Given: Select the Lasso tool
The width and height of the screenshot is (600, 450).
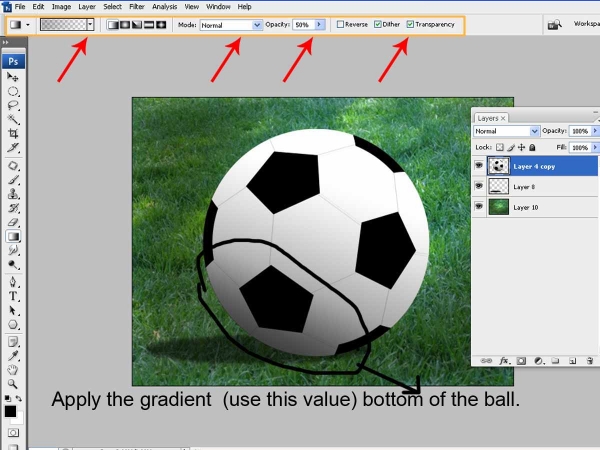Looking at the screenshot, I should tap(13, 105).
